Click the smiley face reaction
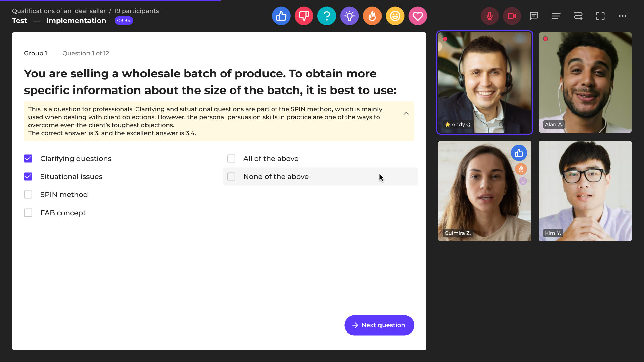The height and width of the screenshot is (362, 644). pyautogui.click(x=395, y=16)
